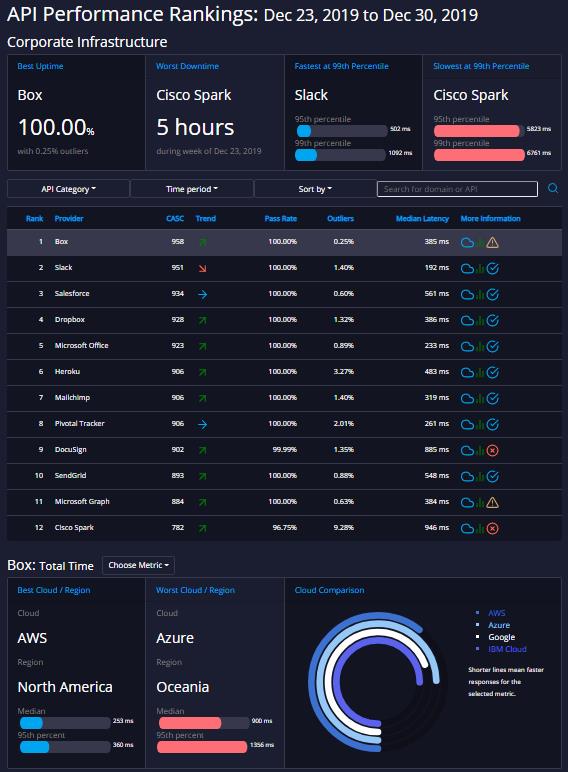Viewport: 568px width, 772px height.
Task: Click the Slack 99th percentile 1092 ms bar
Action: point(340,155)
